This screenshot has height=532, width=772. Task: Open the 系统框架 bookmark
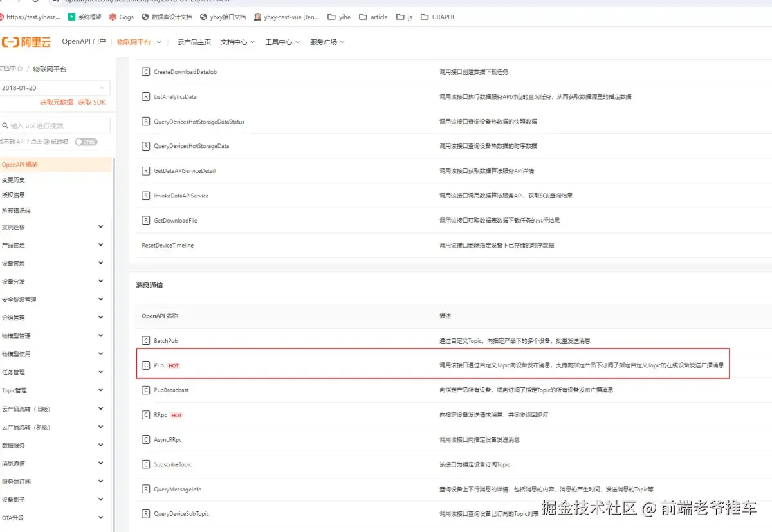click(85, 17)
